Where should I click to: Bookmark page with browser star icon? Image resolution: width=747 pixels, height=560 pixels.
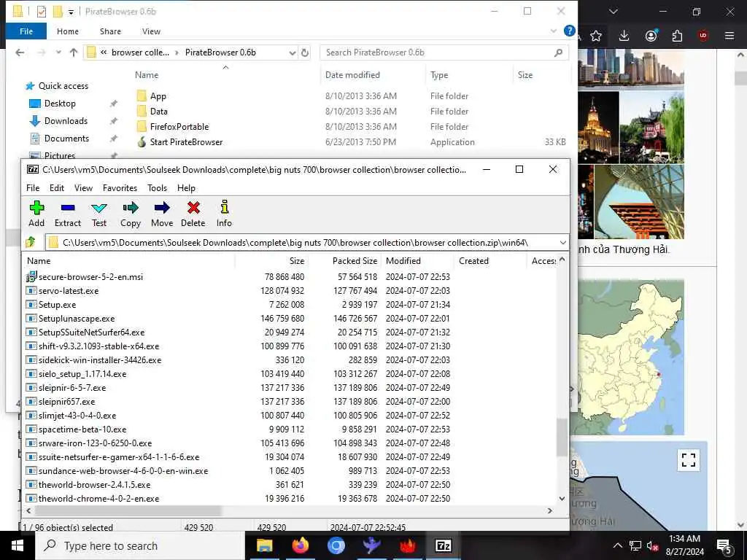tap(596, 36)
